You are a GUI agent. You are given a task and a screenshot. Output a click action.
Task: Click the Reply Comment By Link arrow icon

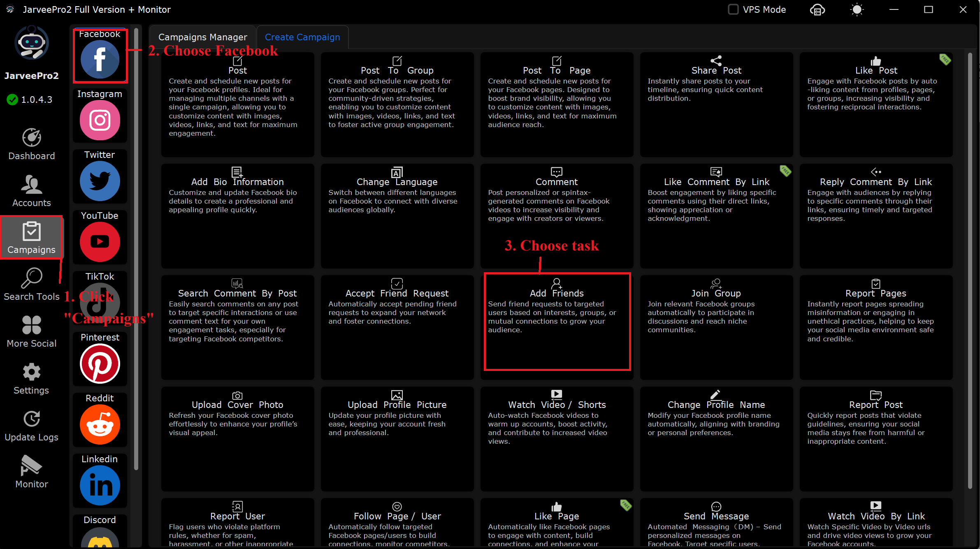(876, 171)
